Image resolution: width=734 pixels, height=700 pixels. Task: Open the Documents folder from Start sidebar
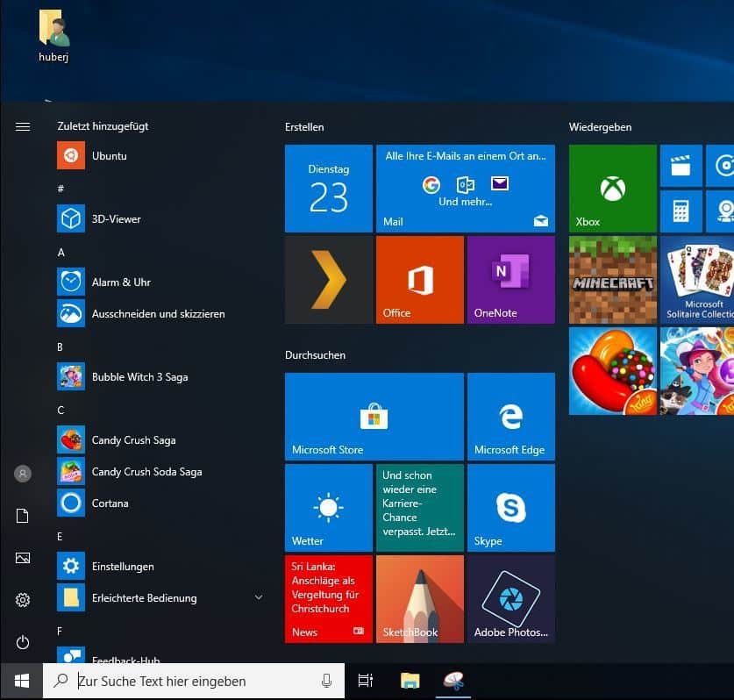pos(23,516)
